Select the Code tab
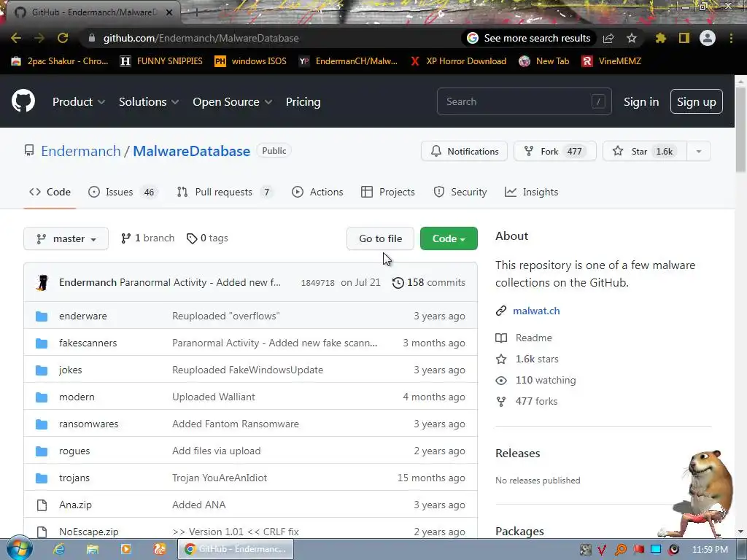Screen dimensions: 747x560 click(50, 192)
